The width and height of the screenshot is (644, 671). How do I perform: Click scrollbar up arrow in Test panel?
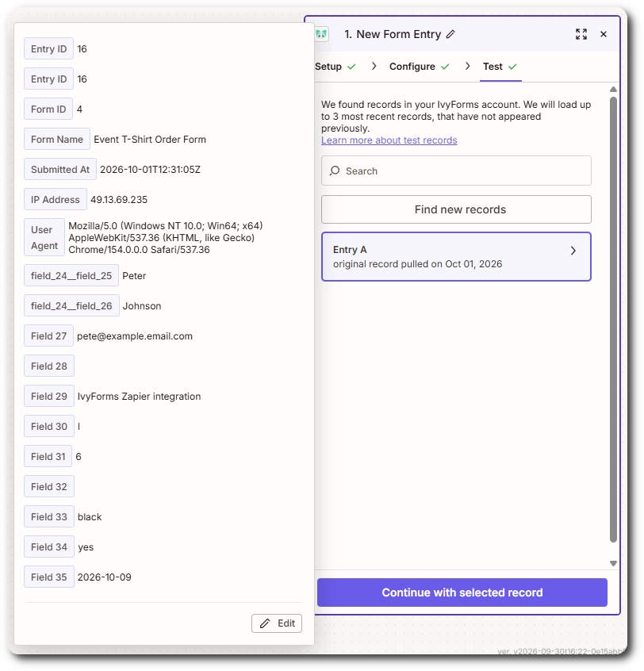[613, 90]
